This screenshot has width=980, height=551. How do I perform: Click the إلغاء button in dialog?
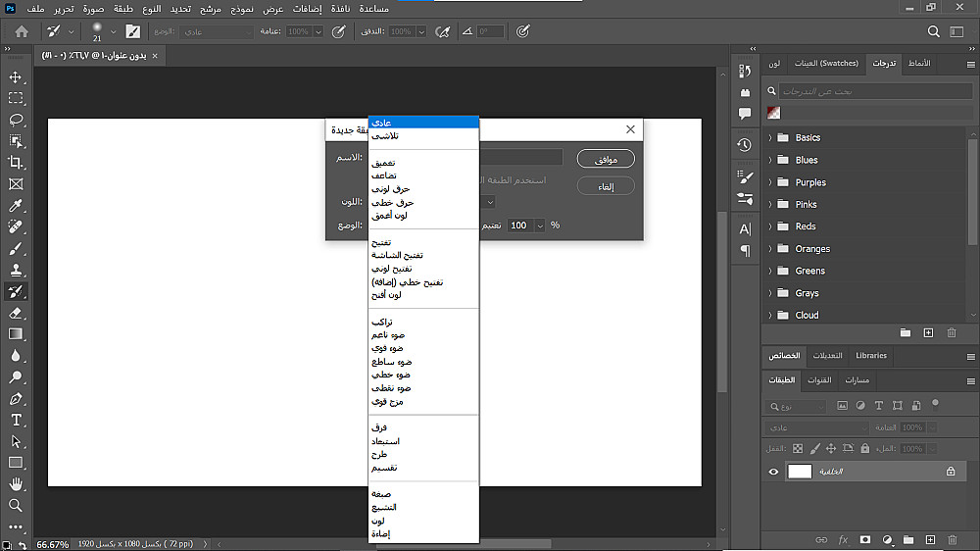[606, 186]
